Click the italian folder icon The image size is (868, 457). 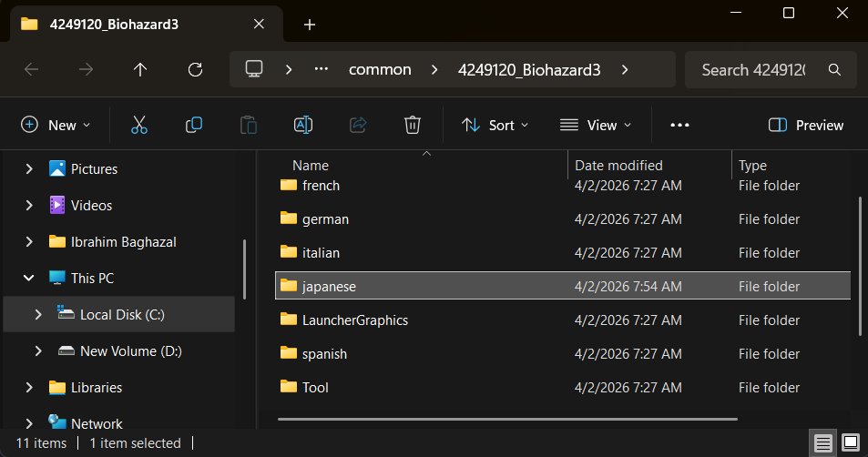coord(289,252)
